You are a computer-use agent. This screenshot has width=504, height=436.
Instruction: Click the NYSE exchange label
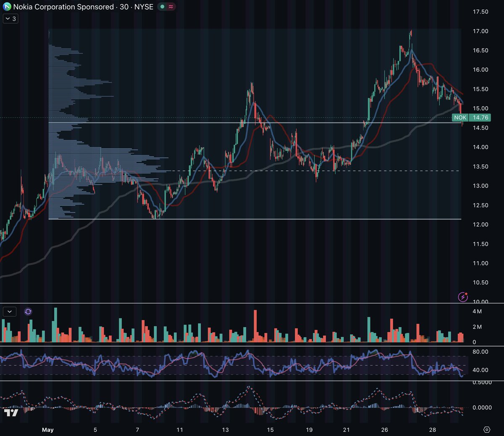[x=144, y=7]
